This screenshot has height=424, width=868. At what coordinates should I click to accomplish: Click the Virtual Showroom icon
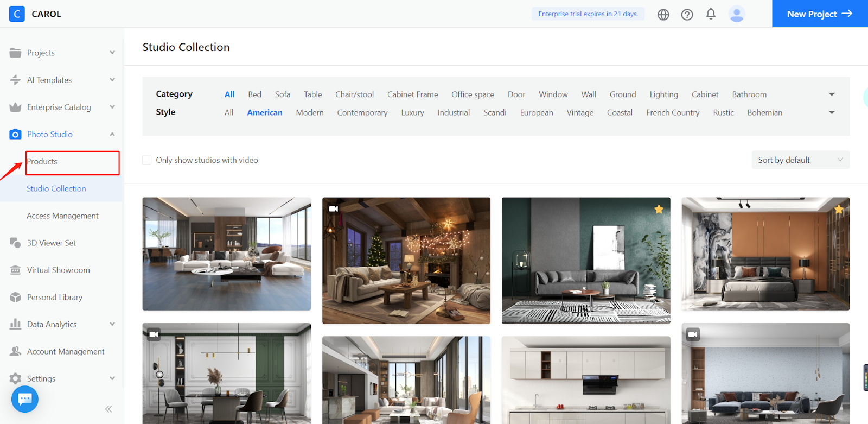[15, 270]
